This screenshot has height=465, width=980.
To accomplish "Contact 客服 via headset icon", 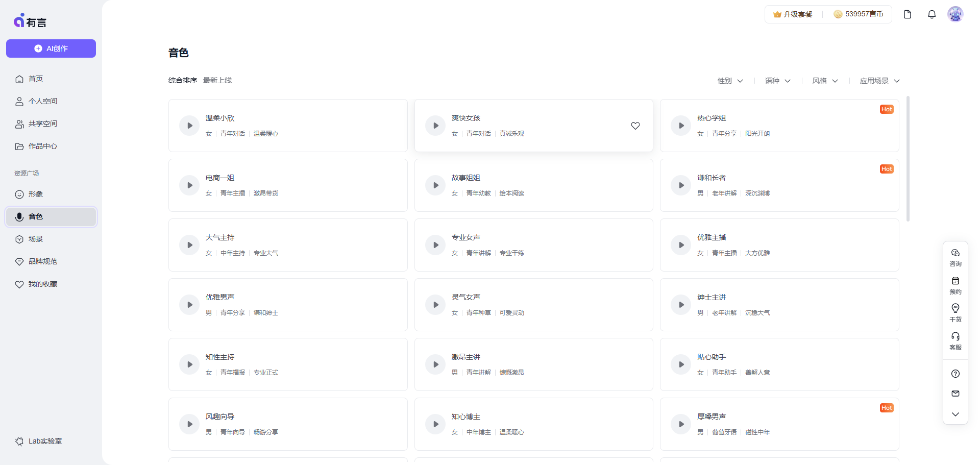I will coord(955,340).
